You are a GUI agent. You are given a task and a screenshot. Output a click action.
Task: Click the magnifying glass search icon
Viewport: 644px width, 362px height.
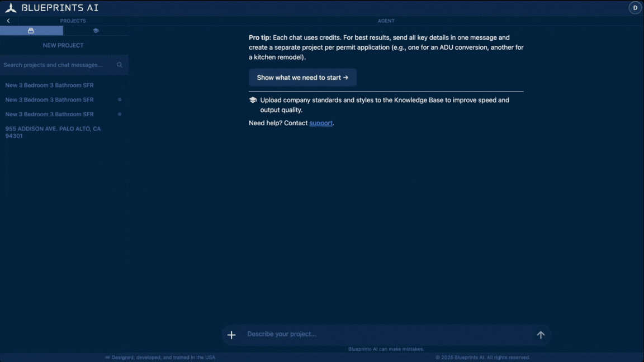[x=120, y=65]
